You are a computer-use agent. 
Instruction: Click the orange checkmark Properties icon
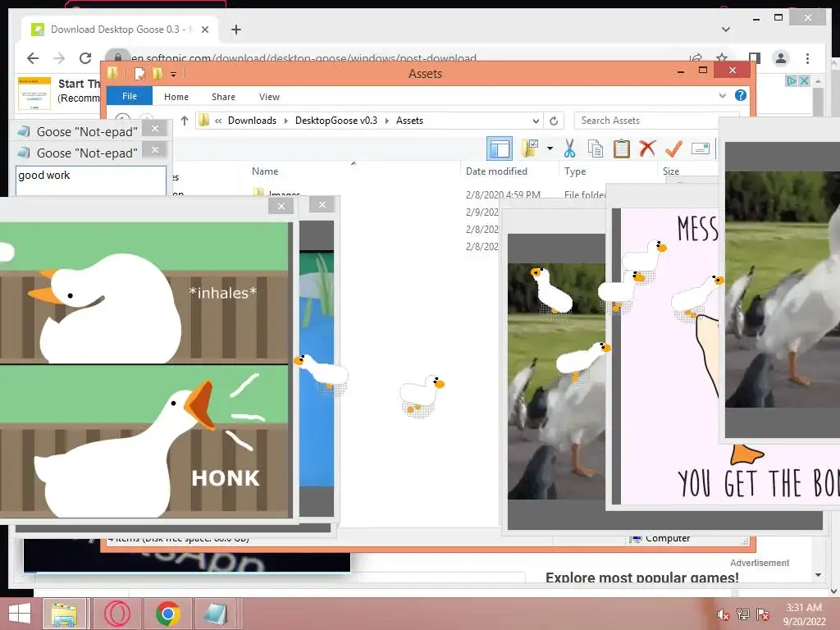(673, 148)
